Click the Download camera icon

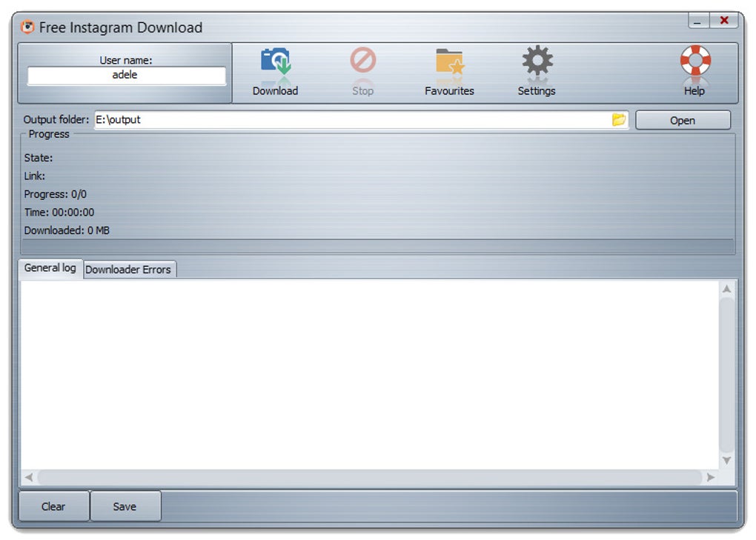275,63
